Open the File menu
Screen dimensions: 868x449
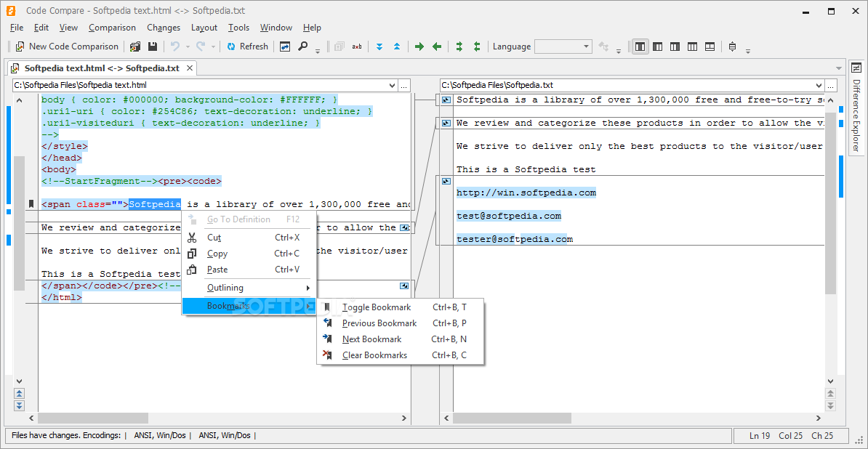coord(17,28)
